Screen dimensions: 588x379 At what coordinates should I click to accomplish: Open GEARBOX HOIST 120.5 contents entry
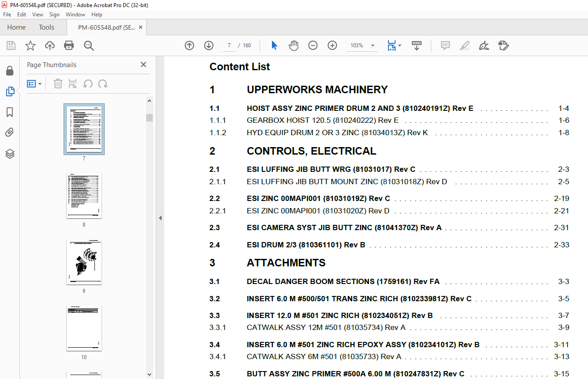tap(323, 120)
